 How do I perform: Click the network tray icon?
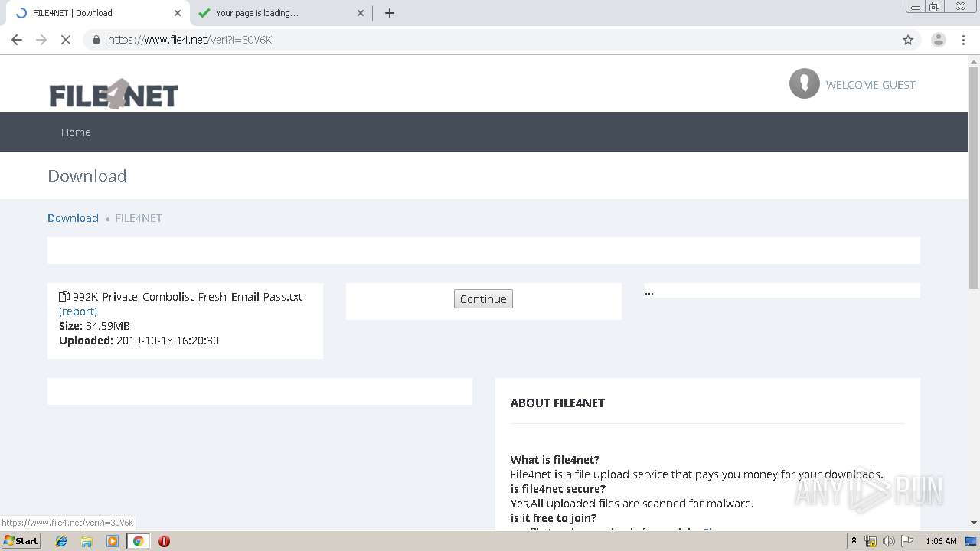[871, 541]
